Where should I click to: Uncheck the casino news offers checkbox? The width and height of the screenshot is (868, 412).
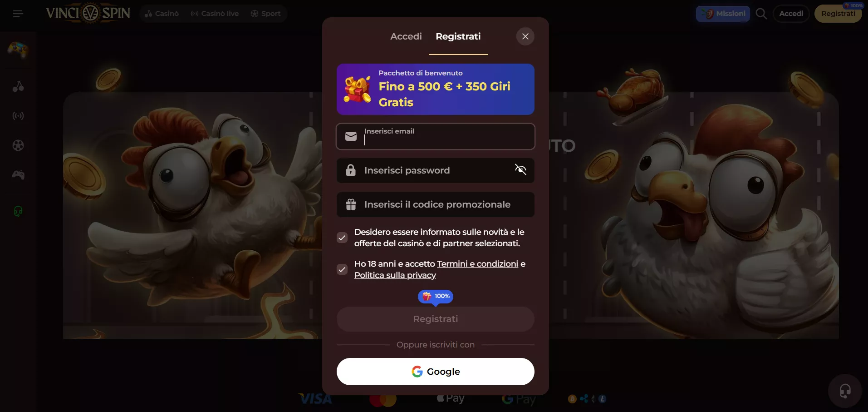342,238
